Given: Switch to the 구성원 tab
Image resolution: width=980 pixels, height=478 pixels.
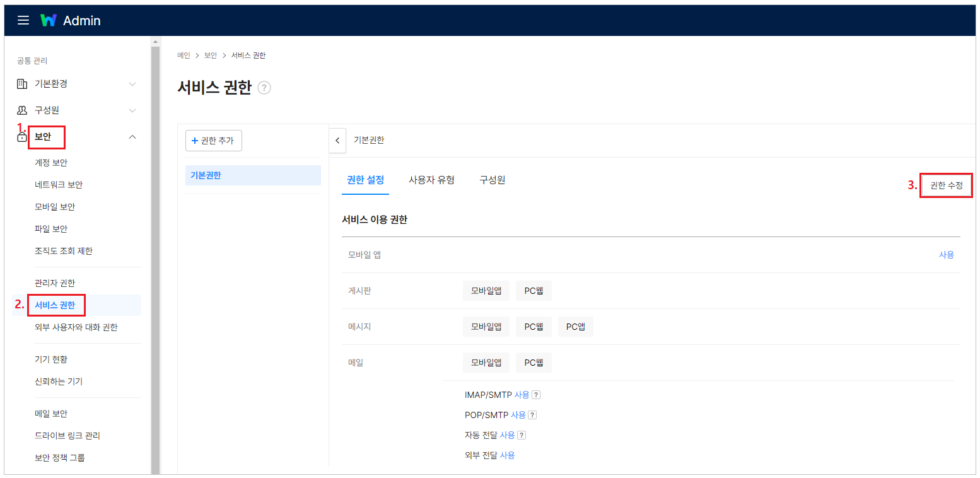Looking at the screenshot, I should pos(492,180).
